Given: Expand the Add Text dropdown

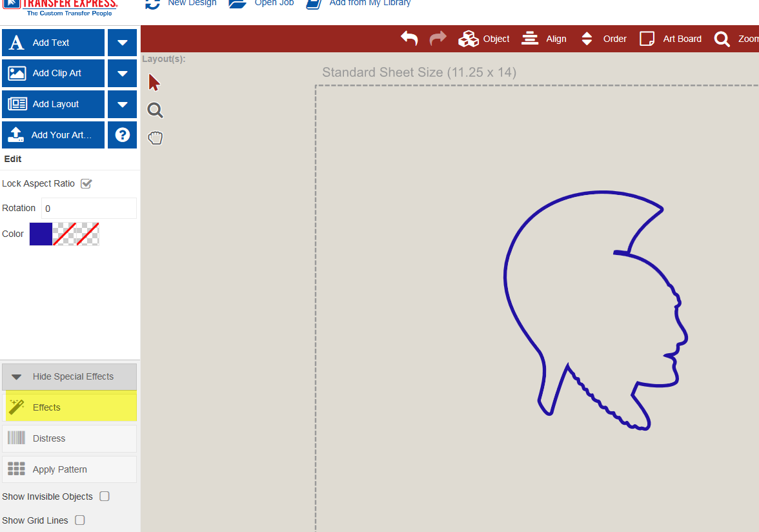Looking at the screenshot, I should (122, 42).
